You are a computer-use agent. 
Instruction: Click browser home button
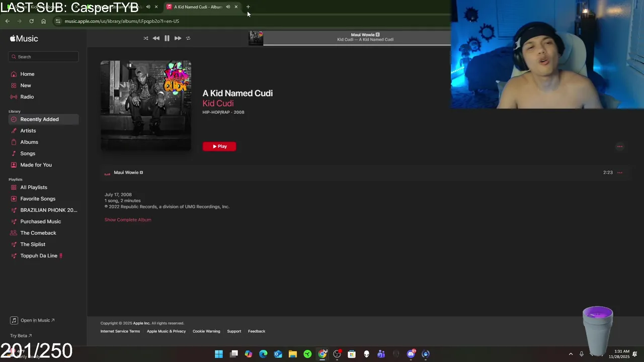(x=43, y=21)
